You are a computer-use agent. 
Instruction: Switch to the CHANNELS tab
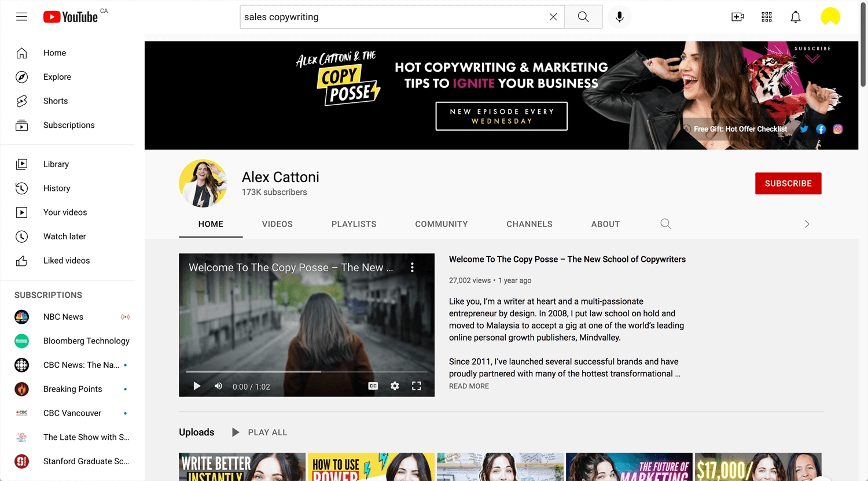pyautogui.click(x=529, y=224)
